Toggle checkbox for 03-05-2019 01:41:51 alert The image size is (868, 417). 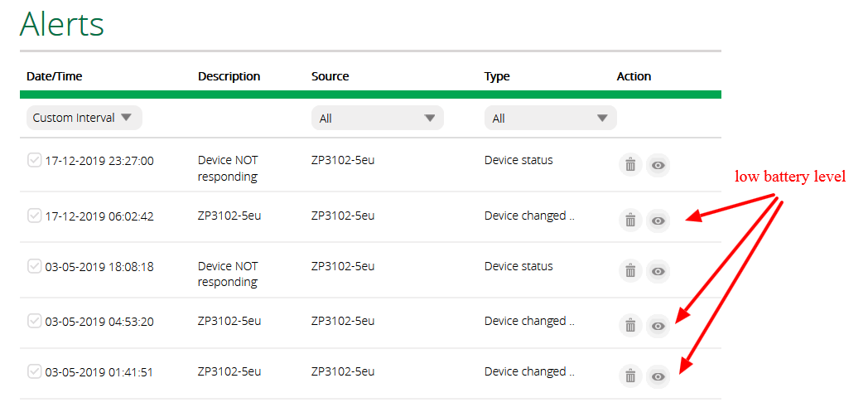34,371
